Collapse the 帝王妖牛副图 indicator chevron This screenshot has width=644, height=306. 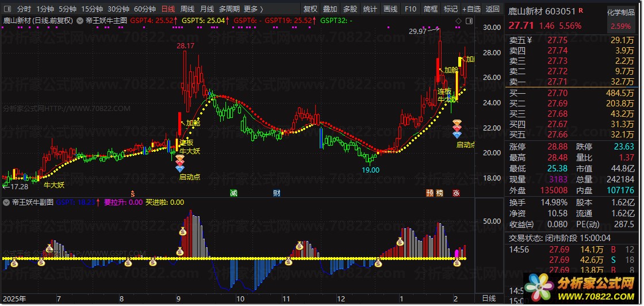pos(6,202)
